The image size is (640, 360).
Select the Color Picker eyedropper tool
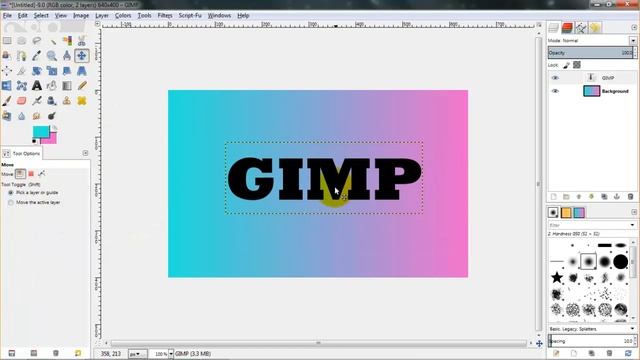click(x=37, y=56)
